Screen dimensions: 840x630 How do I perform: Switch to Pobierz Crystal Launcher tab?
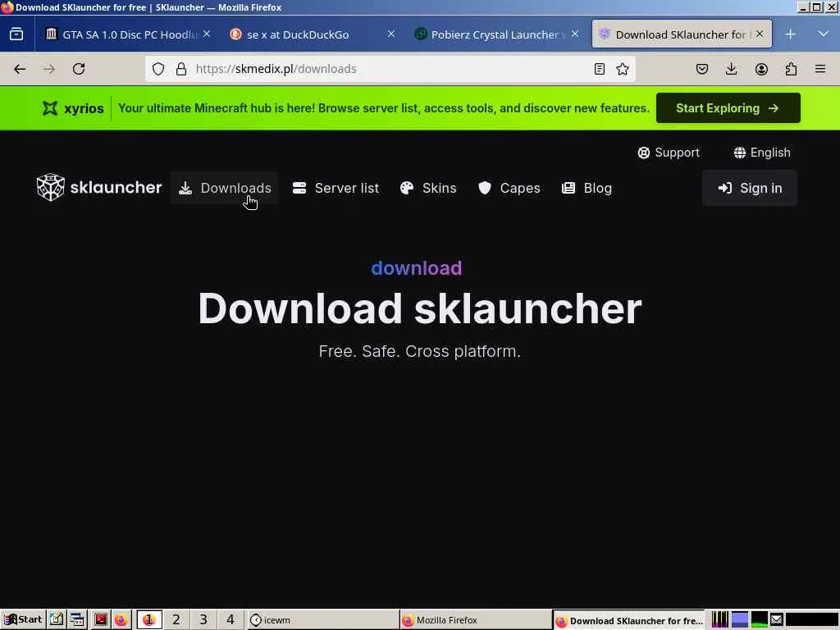point(497,34)
